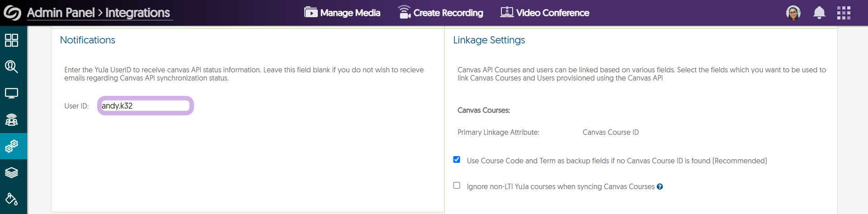Click the help icon beside Ignore non-LTI option

pos(660,187)
